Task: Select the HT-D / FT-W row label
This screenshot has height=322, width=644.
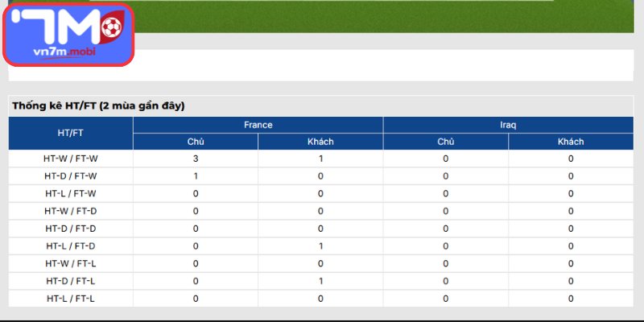Action: coord(71,176)
